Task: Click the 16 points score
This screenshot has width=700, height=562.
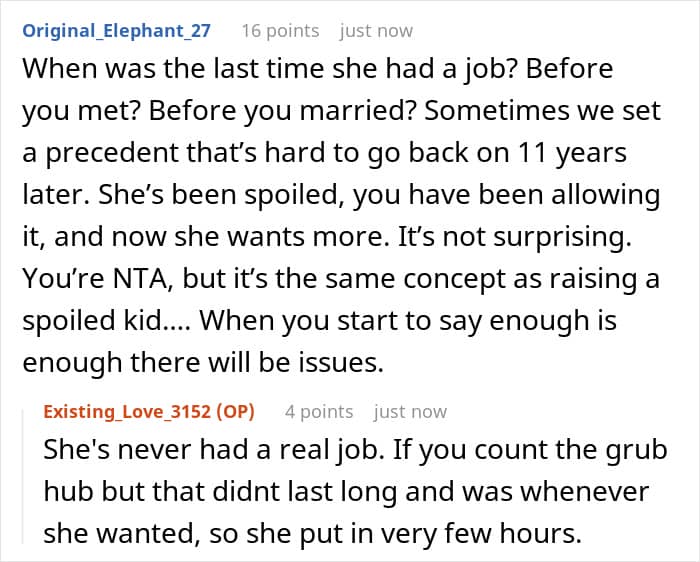Action: click(x=280, y=30)
